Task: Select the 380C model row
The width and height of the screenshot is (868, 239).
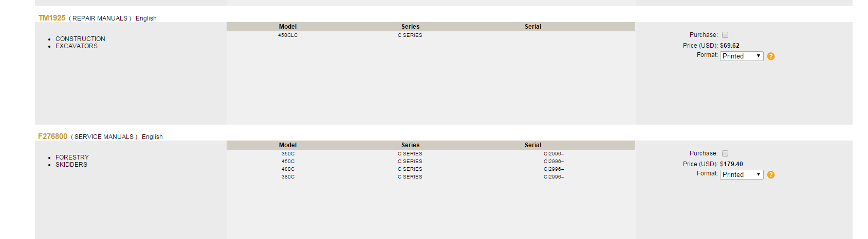Action: (288, 177)
